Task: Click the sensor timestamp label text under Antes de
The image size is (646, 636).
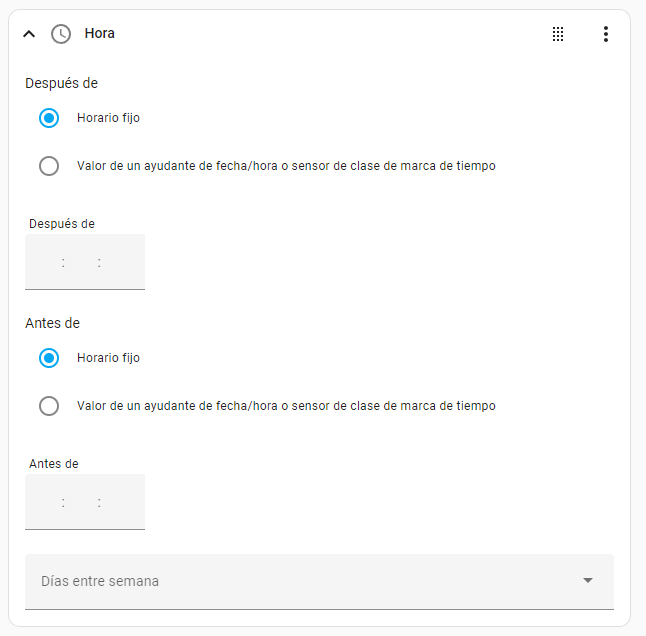Action: 286,406
